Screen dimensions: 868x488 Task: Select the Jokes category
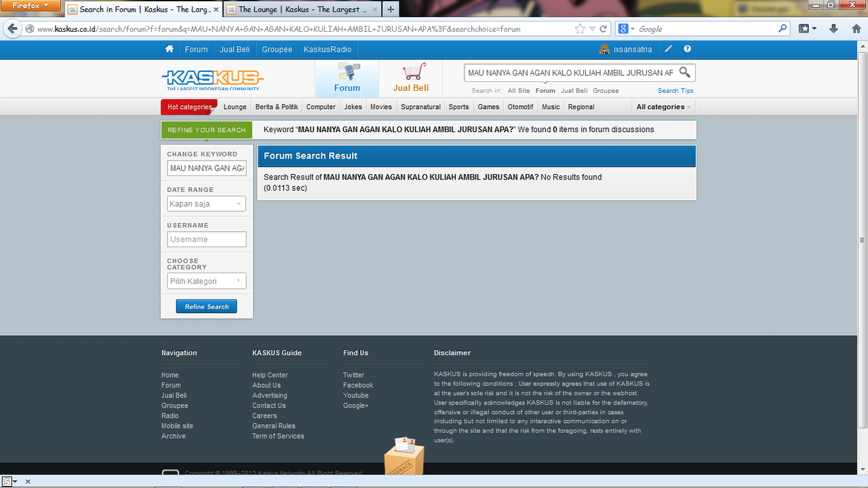(353, 106)
